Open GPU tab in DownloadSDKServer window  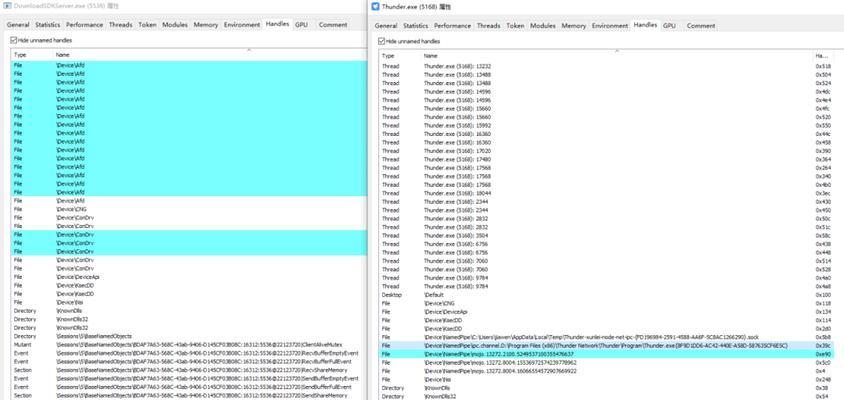click(x=301, y=25)
